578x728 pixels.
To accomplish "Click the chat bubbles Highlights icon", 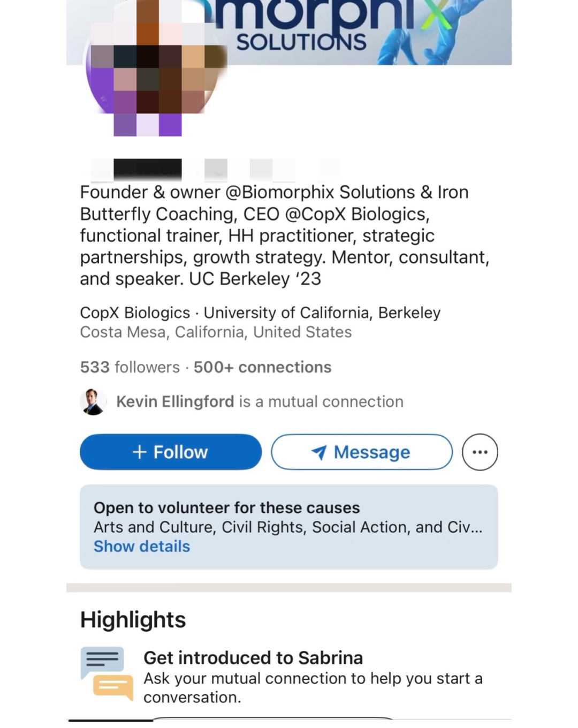I will [x=107, y=673].
